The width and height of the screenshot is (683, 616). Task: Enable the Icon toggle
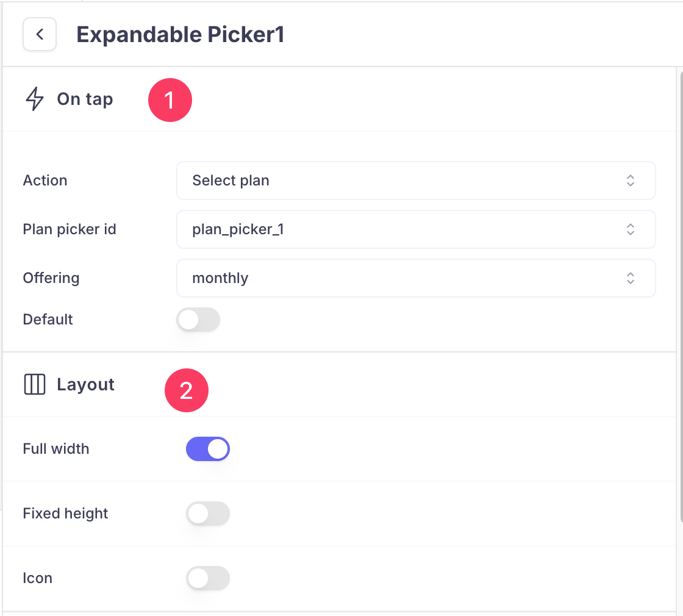click(x=208, y=578)
